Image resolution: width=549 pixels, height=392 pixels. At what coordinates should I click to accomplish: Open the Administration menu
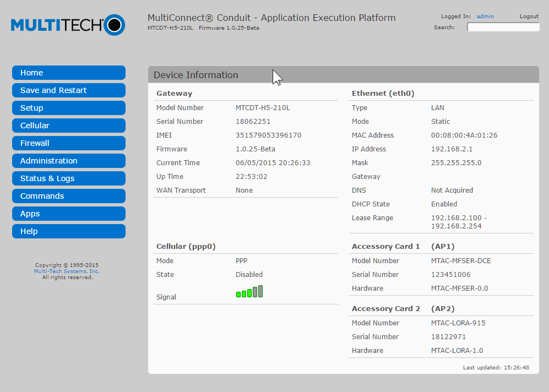click(x=69, y=161)
